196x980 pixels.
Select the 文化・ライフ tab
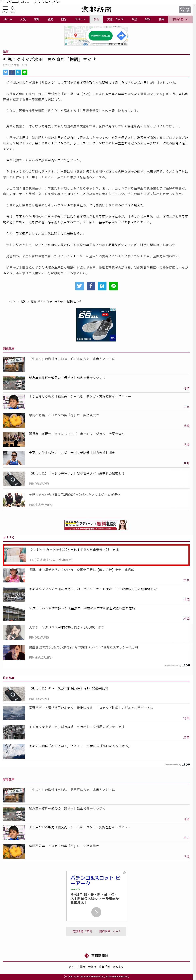pyautogui.click(x=115, y=19)
